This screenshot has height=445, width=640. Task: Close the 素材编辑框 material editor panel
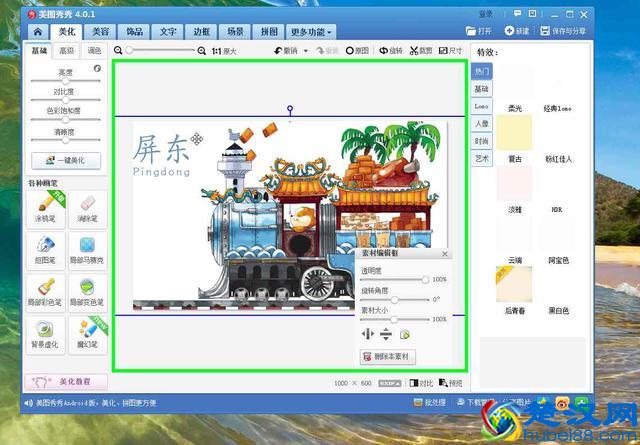pyautogui.click(x=445, y=254)
